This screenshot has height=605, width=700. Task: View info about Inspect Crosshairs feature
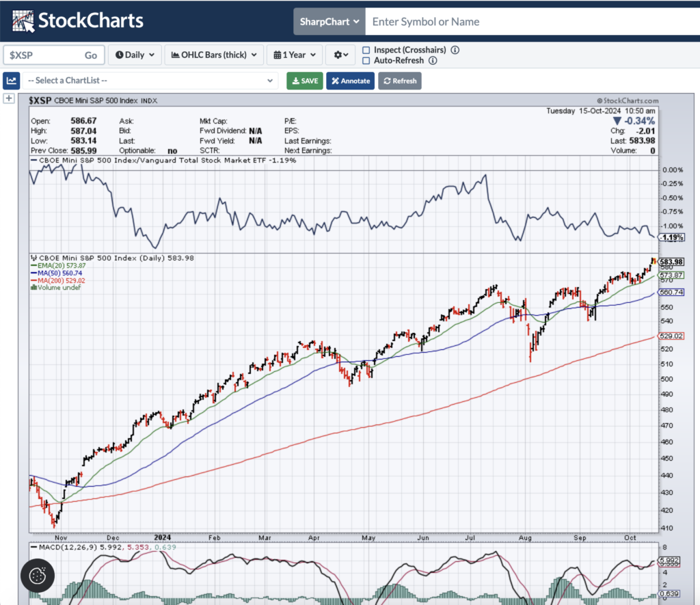click(454, 50)
